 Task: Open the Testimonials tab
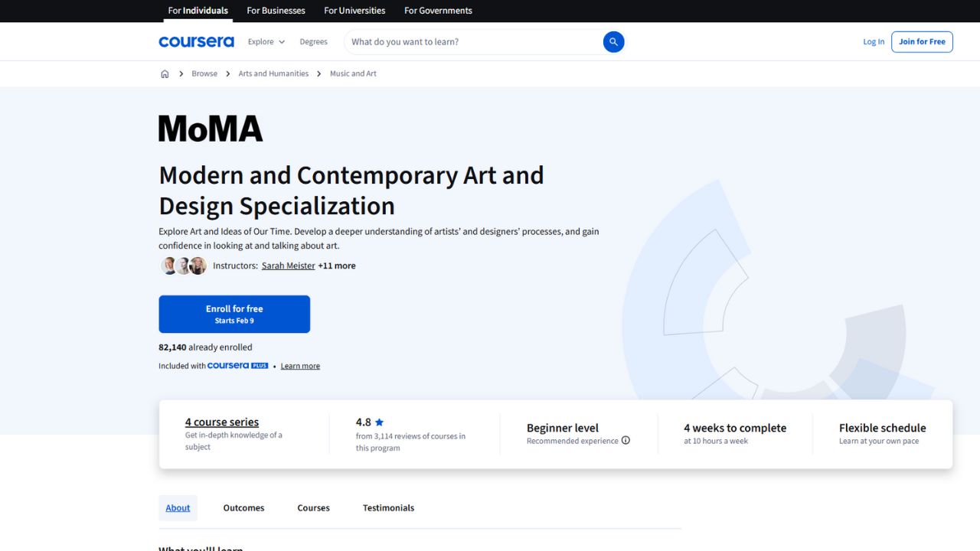pos(388,507)
